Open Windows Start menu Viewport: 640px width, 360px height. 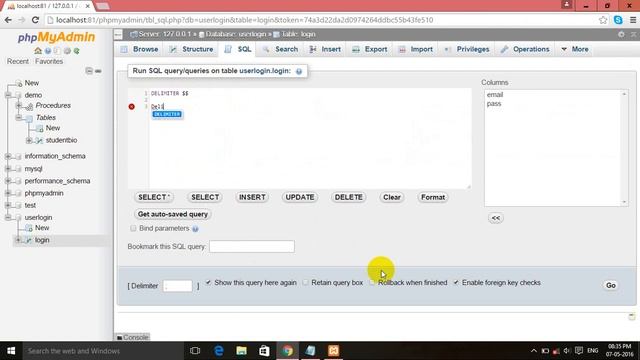coord(11,351)
